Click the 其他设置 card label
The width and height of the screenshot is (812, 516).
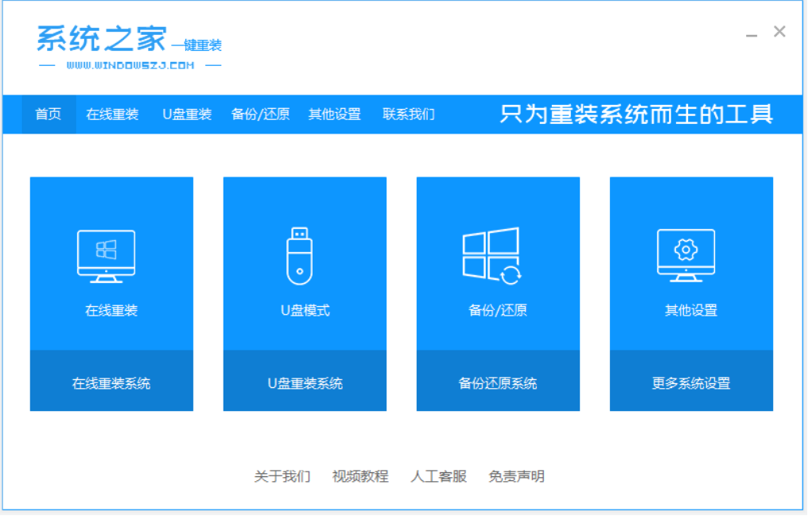[691, 311]
